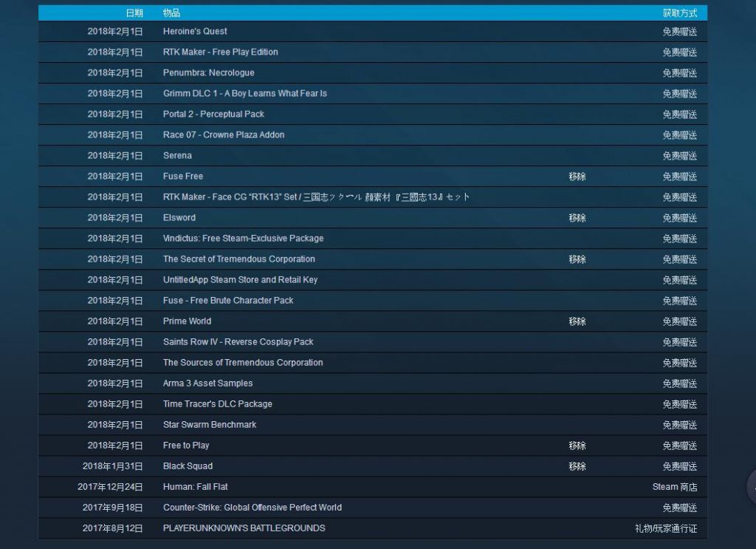Click the 物品 column header
The width and height of the screenshot is (756, 549).
[x=171, y=13]
